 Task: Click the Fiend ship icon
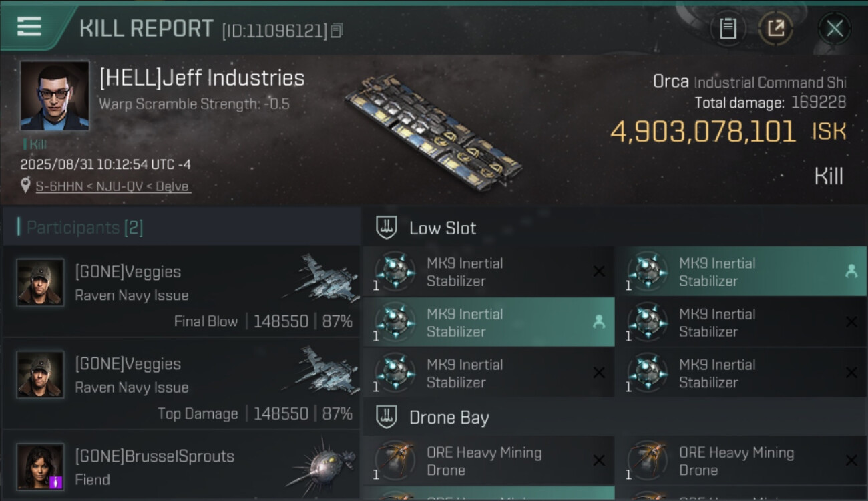pyautogui.click(x=322, y=464)
